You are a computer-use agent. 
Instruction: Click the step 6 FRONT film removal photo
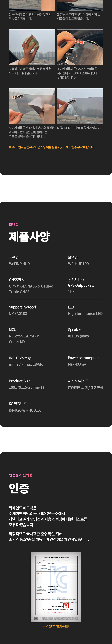point(80,106)
